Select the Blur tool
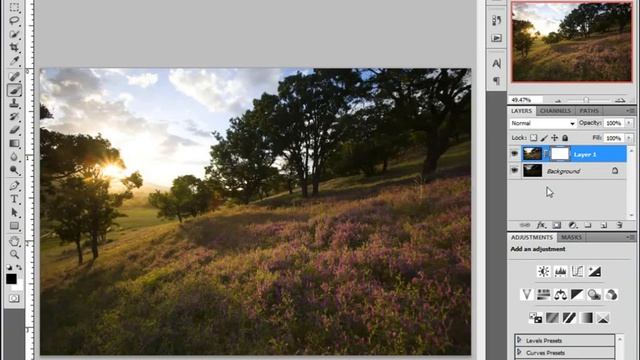Image resolution: width=640 pixels, height=360 pixels. [x=14, y=157]
